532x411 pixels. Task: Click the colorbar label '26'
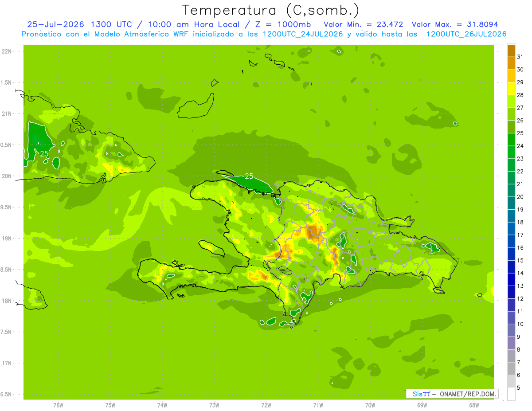[x=520, y=121]
